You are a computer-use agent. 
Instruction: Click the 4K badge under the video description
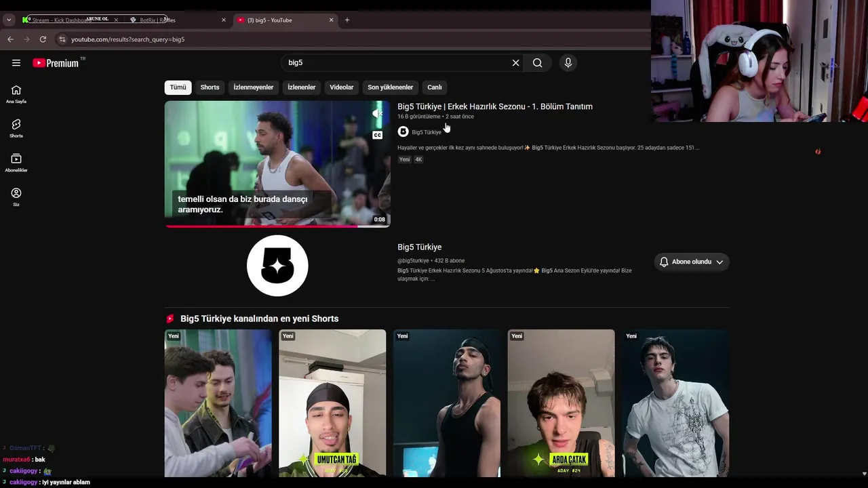[418, 159]
